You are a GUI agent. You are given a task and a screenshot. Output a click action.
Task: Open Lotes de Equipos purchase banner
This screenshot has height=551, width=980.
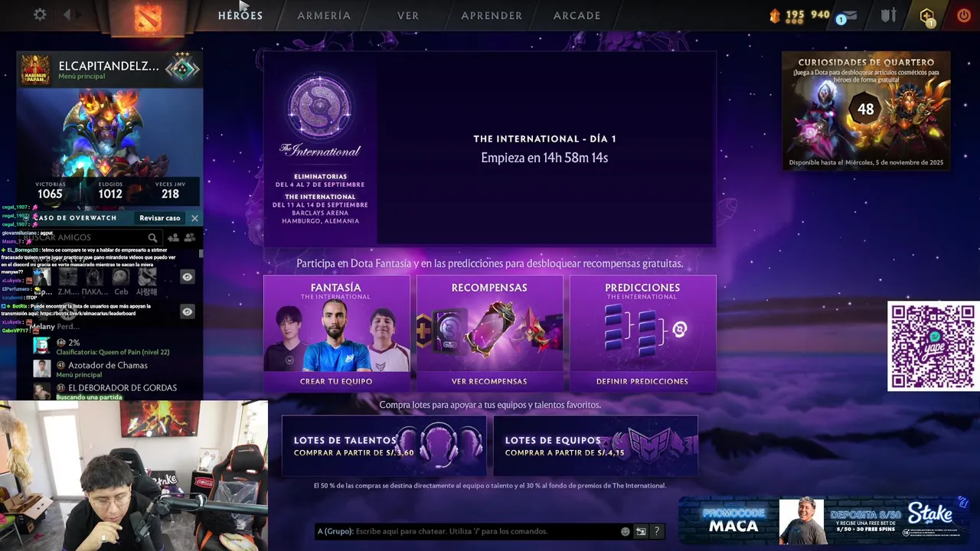point(596,445)
